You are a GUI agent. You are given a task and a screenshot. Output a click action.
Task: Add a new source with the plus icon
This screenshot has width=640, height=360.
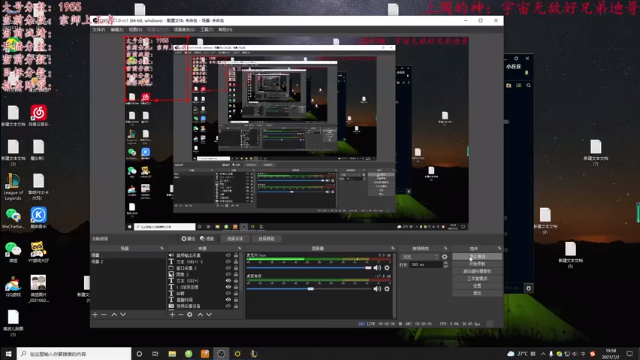click(172, 315)
